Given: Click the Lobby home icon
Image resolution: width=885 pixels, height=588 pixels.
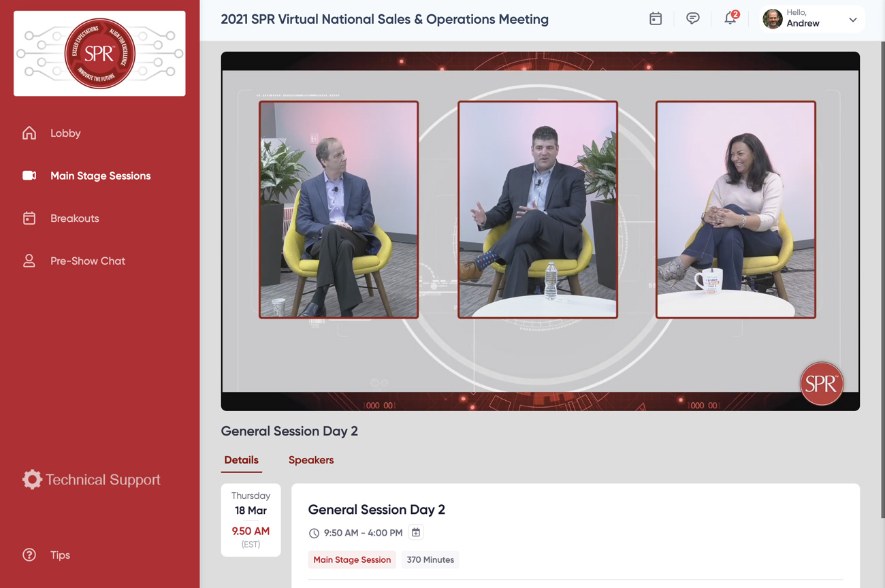Looking at the screenshot, I should [29, 133].
